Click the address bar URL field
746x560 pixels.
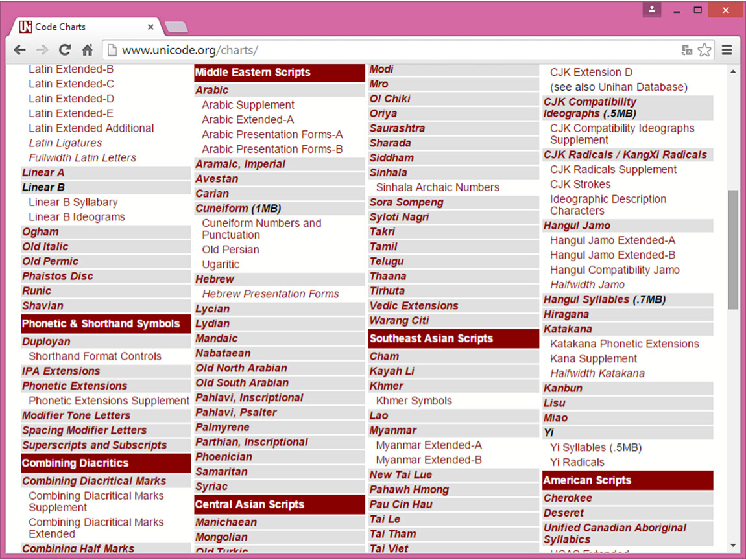[x=389, y=50]
